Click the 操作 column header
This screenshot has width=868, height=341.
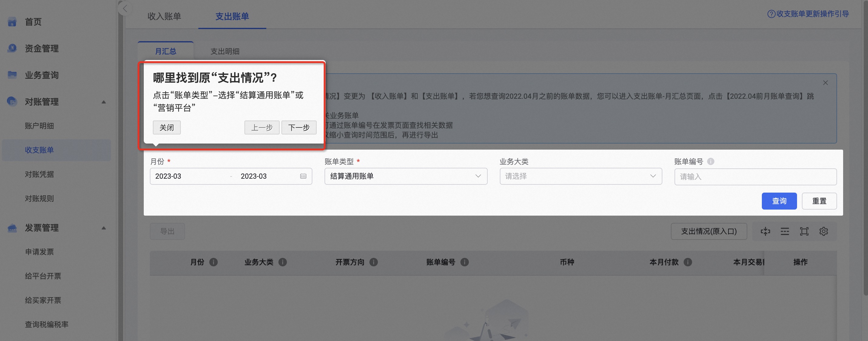[800, 262]
